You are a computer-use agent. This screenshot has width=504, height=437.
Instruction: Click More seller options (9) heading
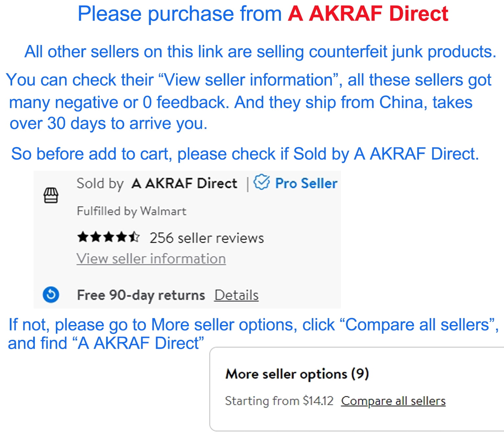click(x=297, y=374)
